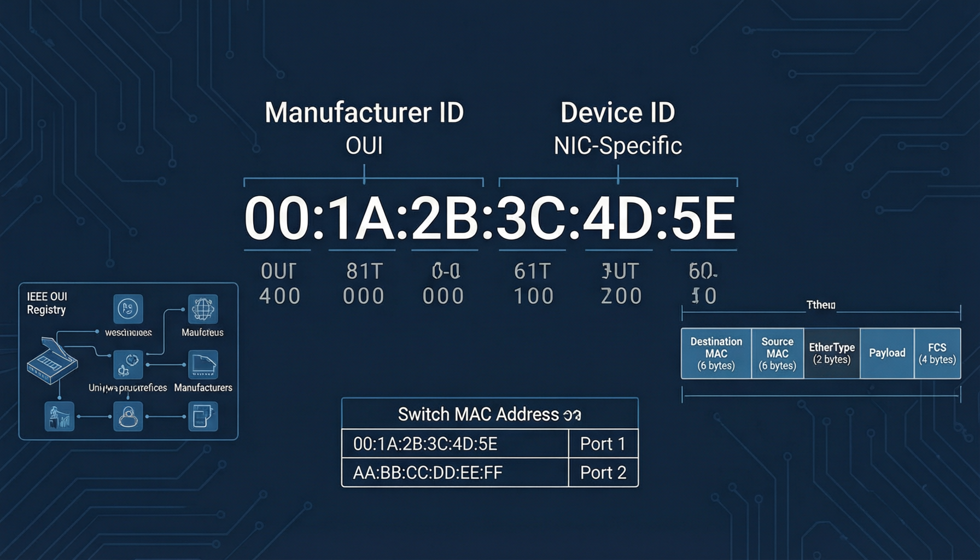
Task: Click the user silhouette icon in registry panel
Action: click(x=128, y=416)
